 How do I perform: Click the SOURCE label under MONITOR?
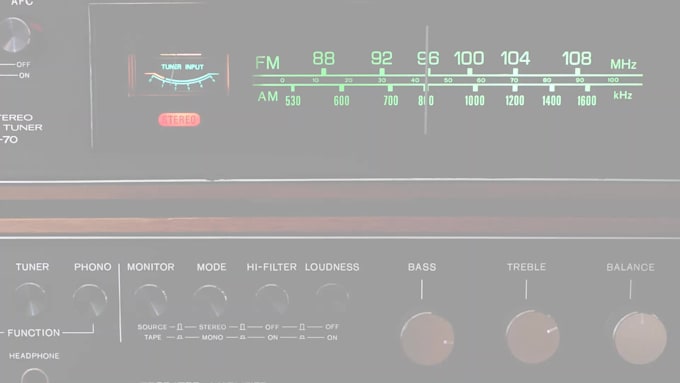point(152,327)
